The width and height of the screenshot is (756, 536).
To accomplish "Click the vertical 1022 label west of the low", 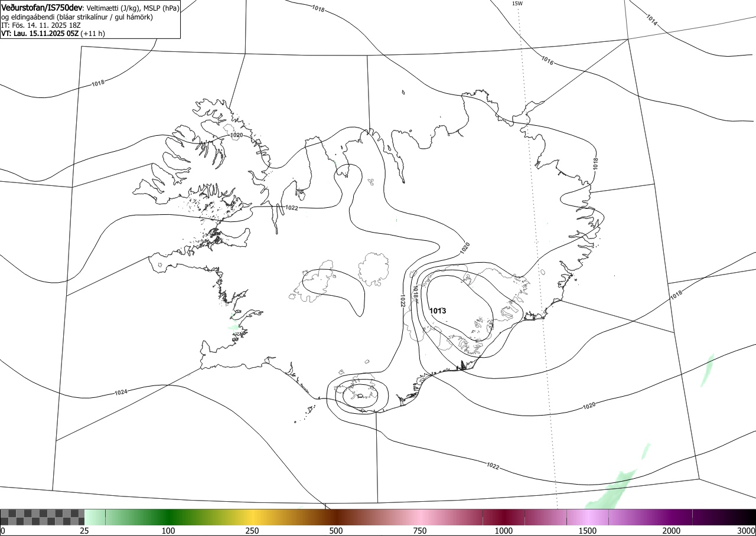I will [402, 301].
